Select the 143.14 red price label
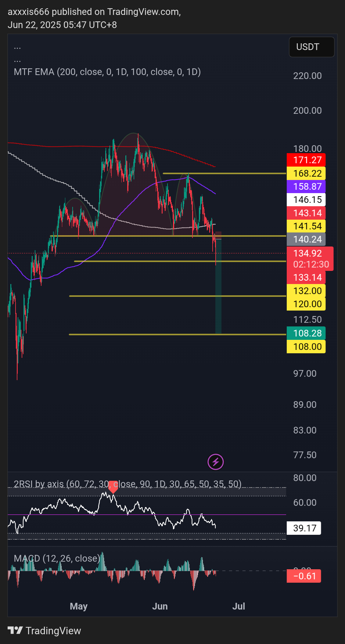The width and height of the screenshot is (345, 644). 306,213
